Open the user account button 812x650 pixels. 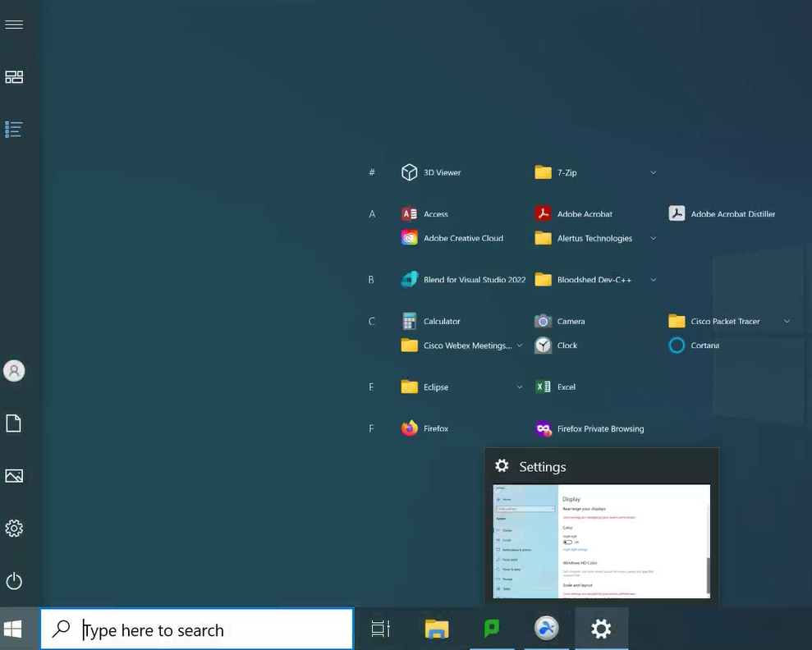[14, 370]
